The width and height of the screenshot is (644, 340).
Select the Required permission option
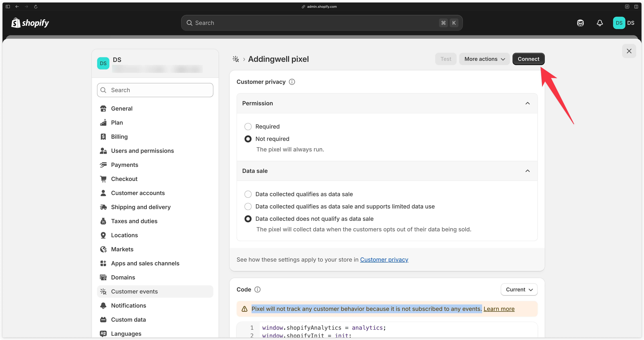248,126
